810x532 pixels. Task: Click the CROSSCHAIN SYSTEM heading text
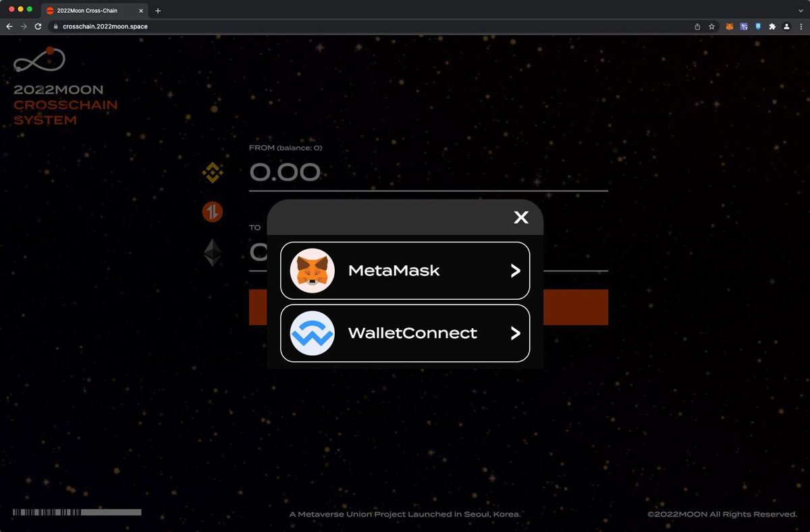(x=65, y=113)
